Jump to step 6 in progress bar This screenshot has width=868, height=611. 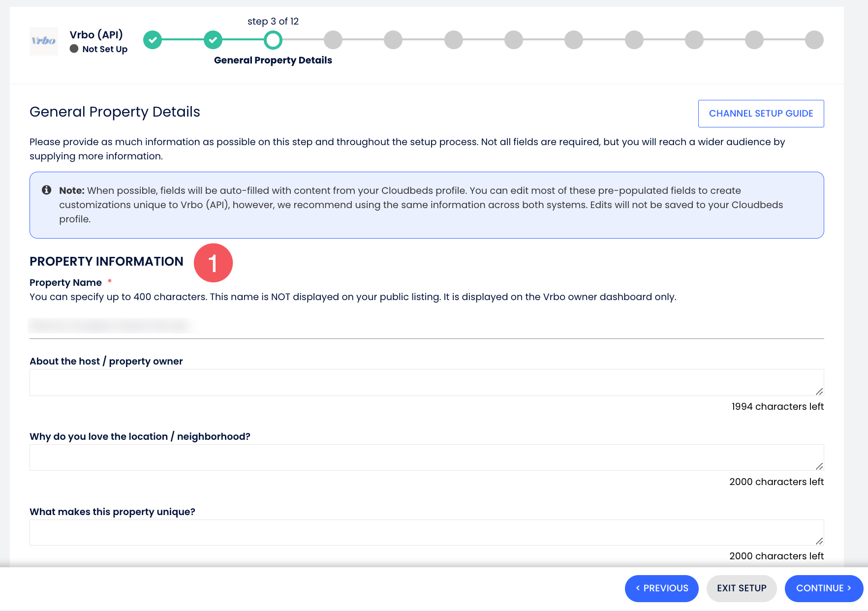coord(453,40)
